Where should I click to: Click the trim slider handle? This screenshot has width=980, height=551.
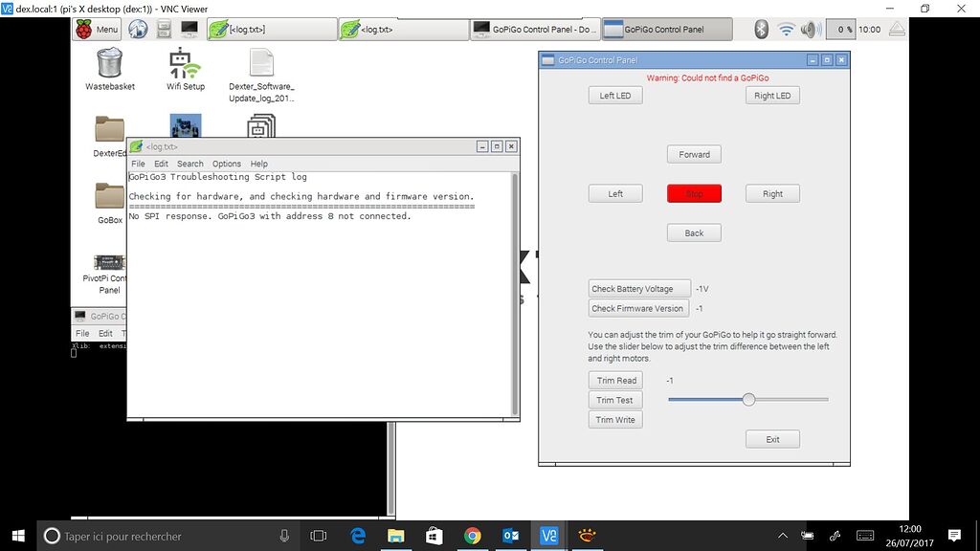[748, 399]
